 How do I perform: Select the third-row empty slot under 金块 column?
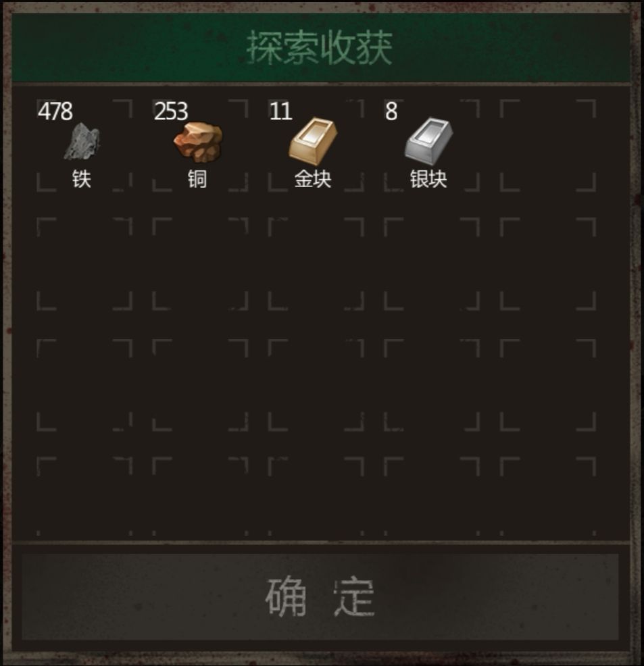(316, 385)
